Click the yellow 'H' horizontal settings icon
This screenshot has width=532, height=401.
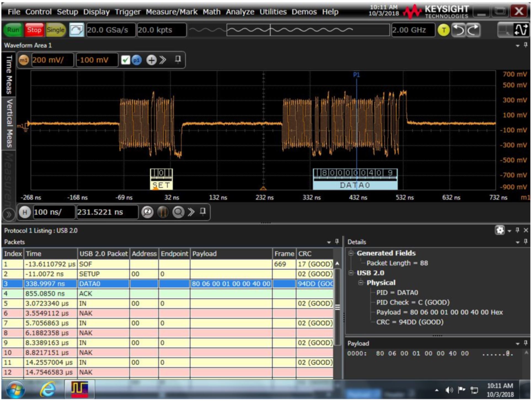point(25,213)
